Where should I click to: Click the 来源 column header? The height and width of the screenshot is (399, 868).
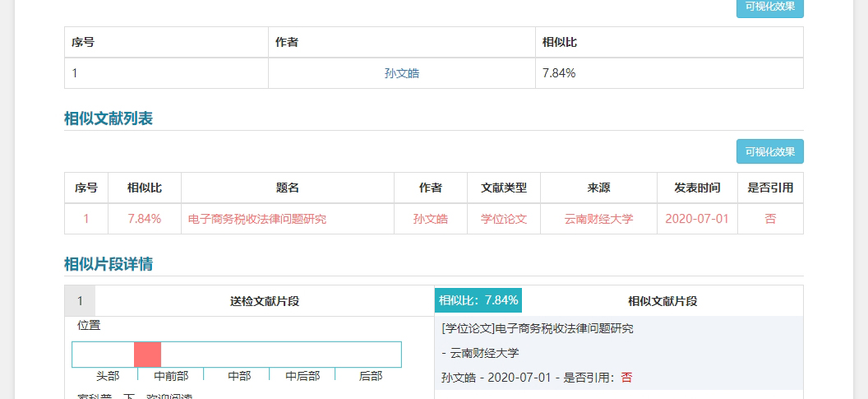598,188
